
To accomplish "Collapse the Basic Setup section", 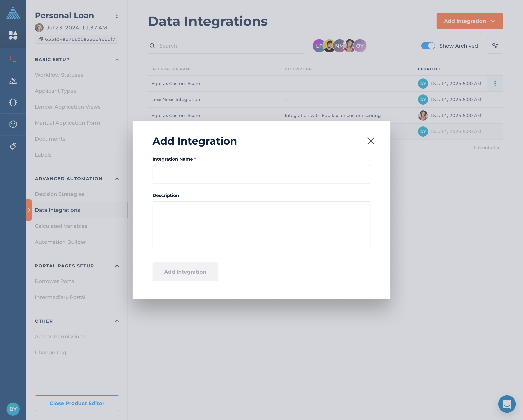I will point(117,60).
